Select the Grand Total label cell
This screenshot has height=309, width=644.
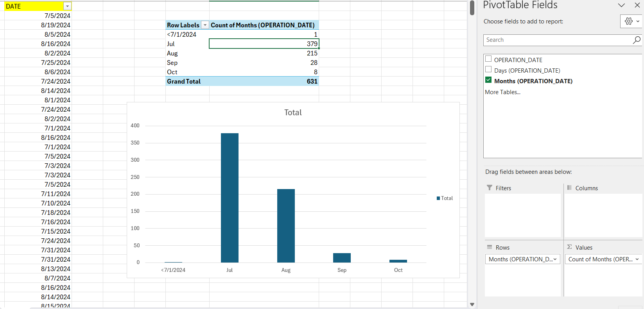coord(187,81)
